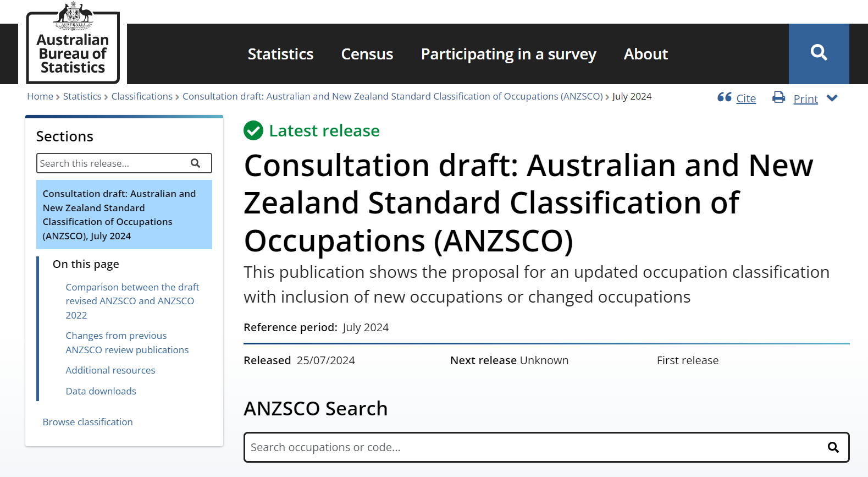Open the Statistics menu item
The height and width of the screenshot is (477, 868).
(280, 54)
